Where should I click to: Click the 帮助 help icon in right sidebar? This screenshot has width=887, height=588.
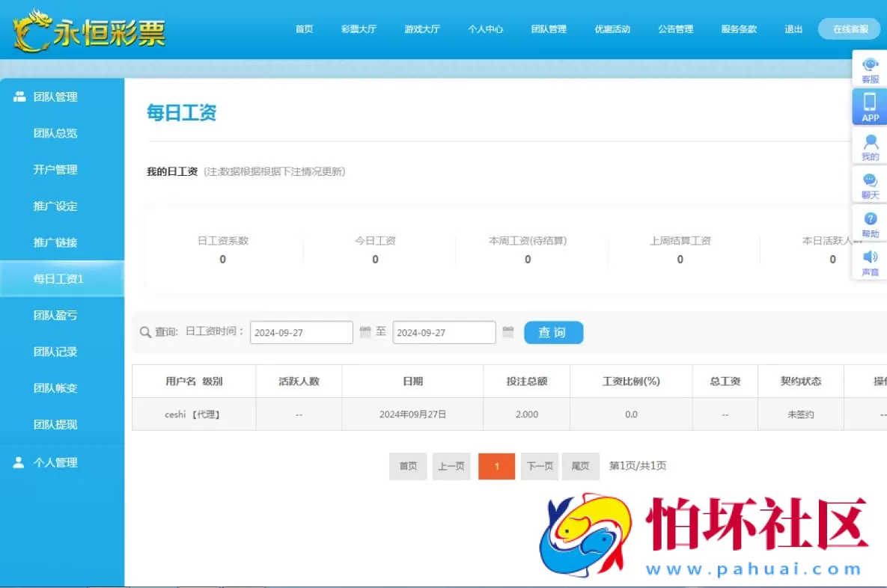(869, 223)
